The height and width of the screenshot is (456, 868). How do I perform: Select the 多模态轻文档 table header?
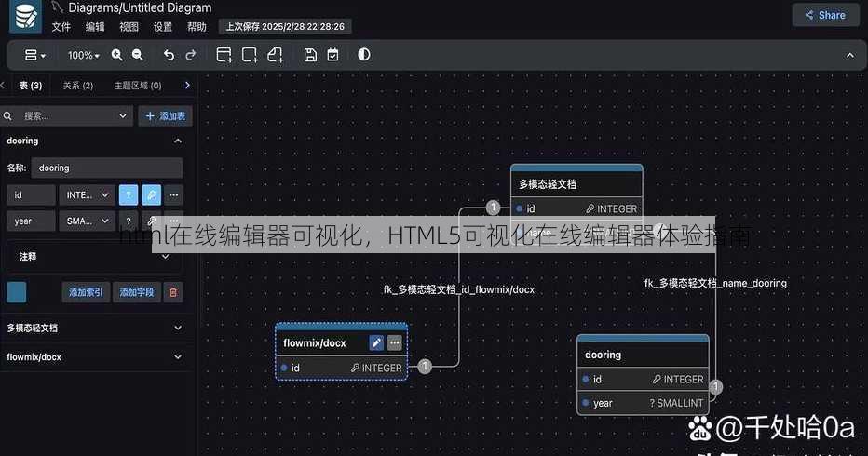[576, 184]
